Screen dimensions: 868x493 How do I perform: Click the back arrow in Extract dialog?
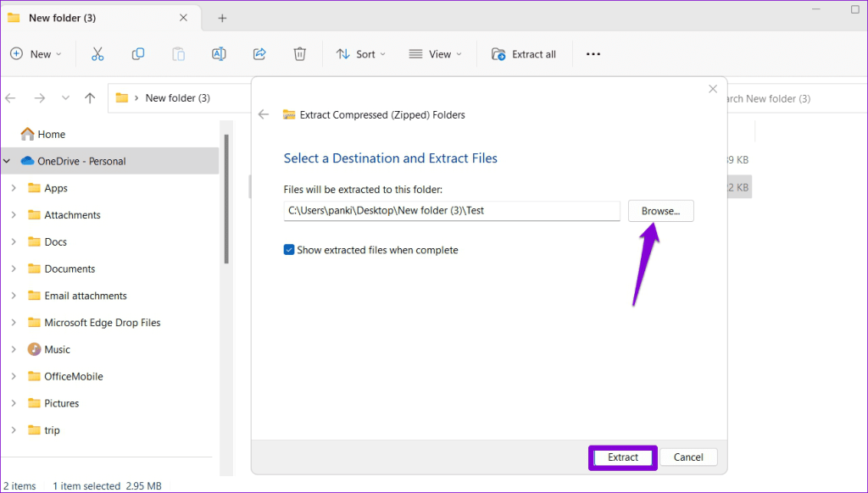[264, 114]
